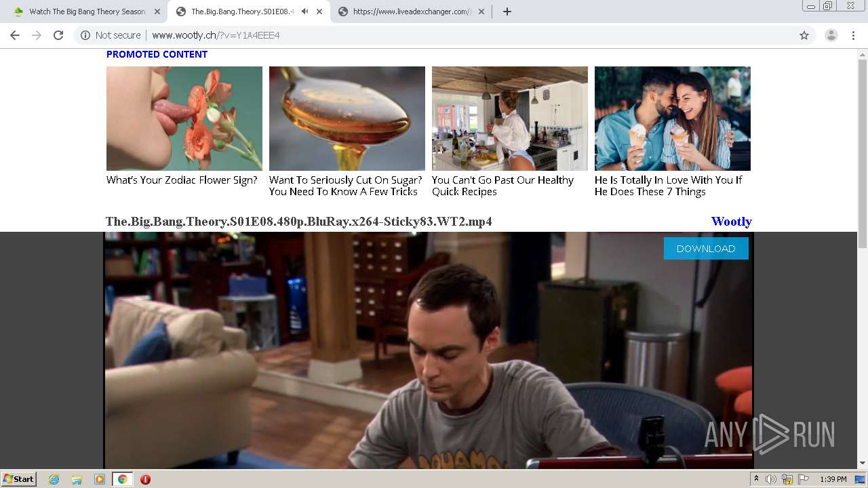Reload the wootly.ch page
The width and height of the screenshot is (868, 488).
pyautogui.click(x=58, y=35)
